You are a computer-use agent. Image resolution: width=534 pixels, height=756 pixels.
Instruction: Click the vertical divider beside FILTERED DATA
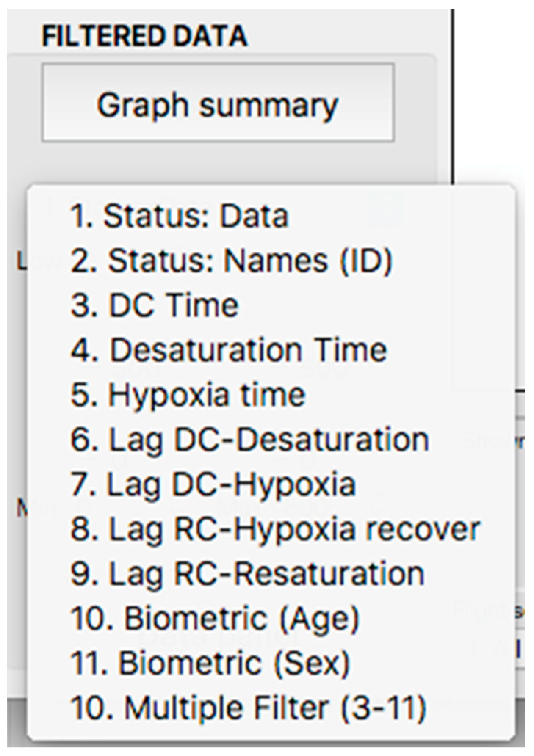click(x=452, y=95)
